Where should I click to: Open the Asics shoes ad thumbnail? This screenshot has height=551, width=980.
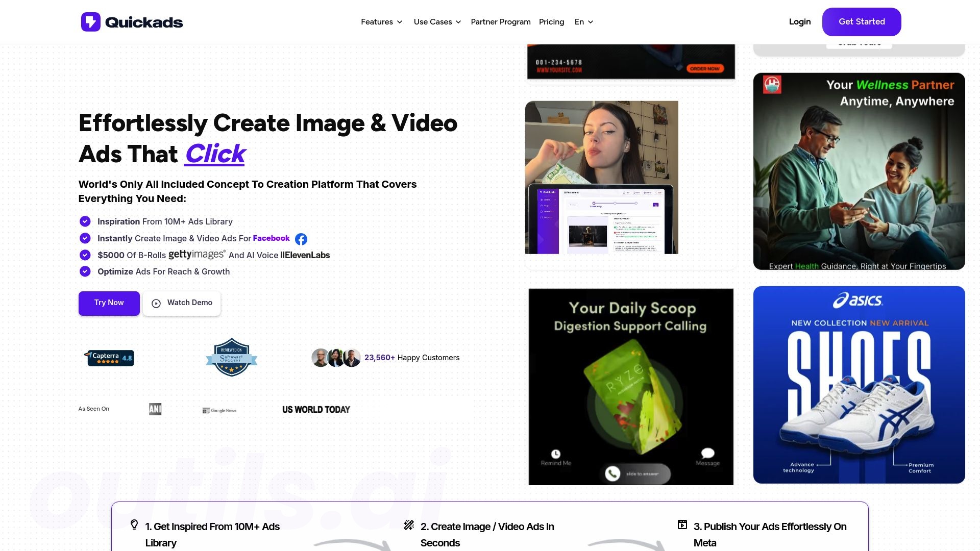pyautogui.click(x=859, y=385)
